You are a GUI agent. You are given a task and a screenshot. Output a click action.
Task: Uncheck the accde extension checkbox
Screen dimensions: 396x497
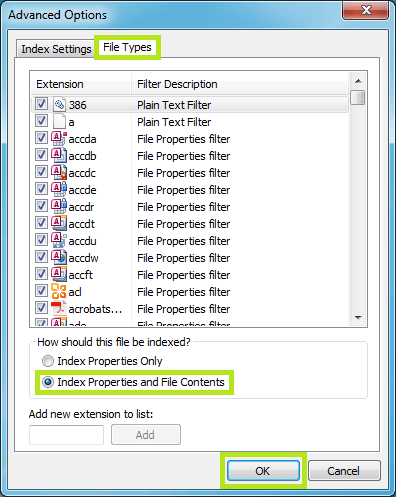tap(41, 189)
